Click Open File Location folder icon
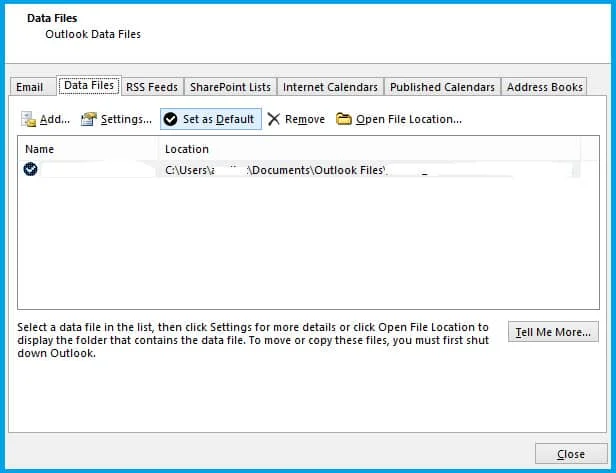Screen dimensions: 616x473 [x=344, y=119]
